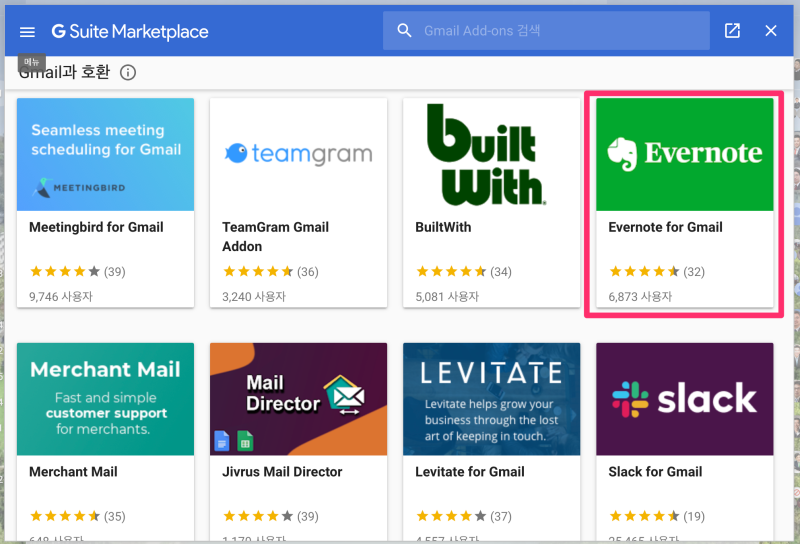The image size is (800, 544).
Task: Click the 'Gmail과 호환' heading text
Action: click(x=64, y=72)
